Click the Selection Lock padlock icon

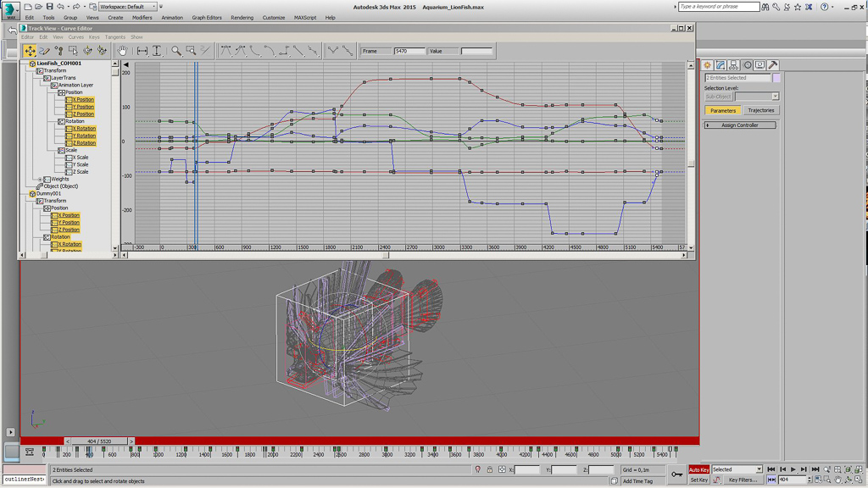489,469
